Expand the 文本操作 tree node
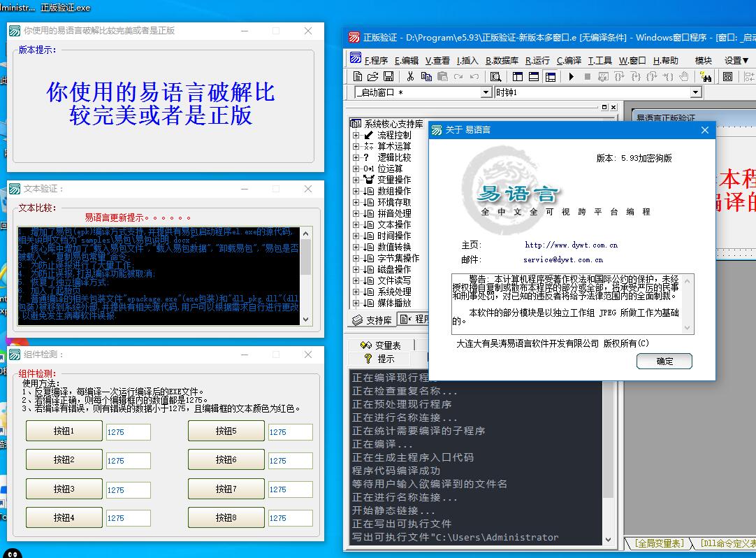Screen dimensions: 756x558 356,224
